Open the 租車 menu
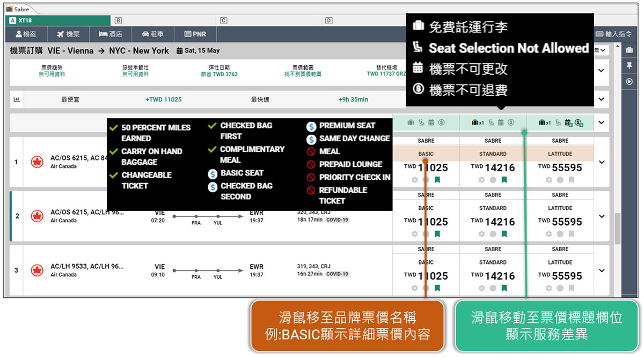 (x=153, y=34)
